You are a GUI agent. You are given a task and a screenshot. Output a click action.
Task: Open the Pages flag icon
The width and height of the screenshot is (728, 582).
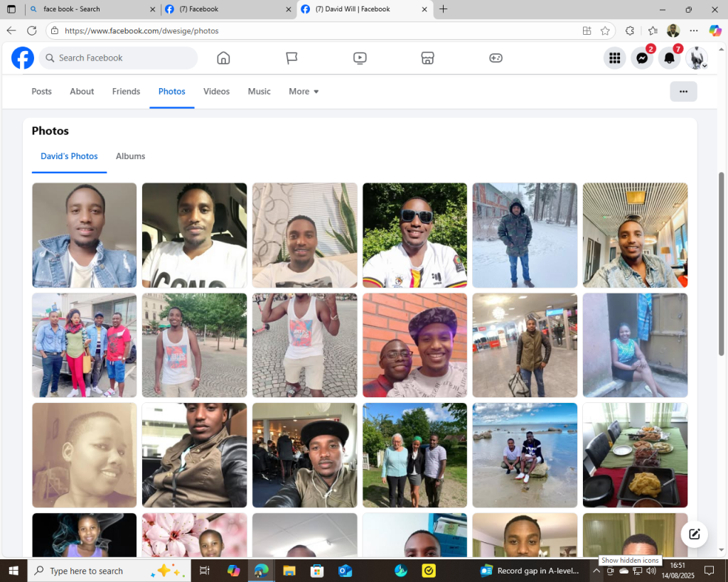pos(291,58)
